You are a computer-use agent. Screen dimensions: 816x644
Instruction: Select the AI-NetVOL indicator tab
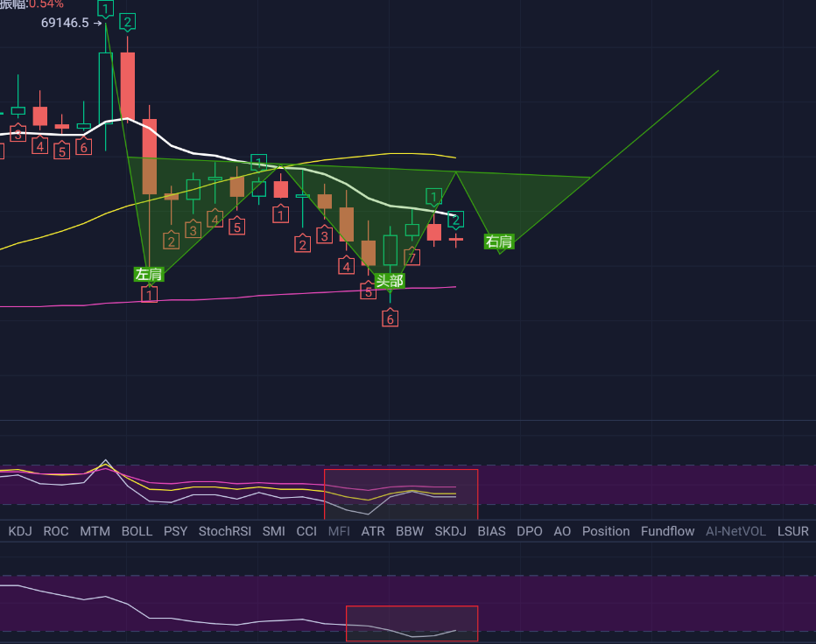click(x=736, y=531)
